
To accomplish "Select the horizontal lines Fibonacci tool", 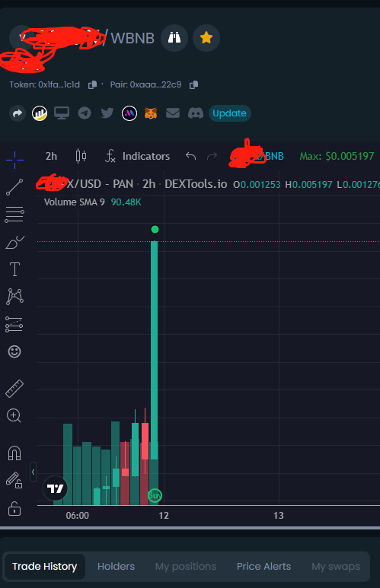I will click(14, 215).
